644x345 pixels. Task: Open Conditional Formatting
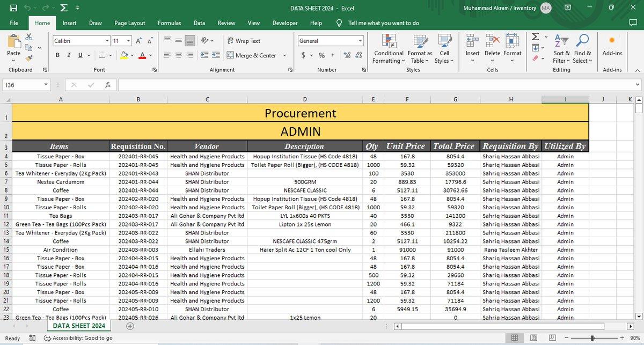[x=389, y=49]
